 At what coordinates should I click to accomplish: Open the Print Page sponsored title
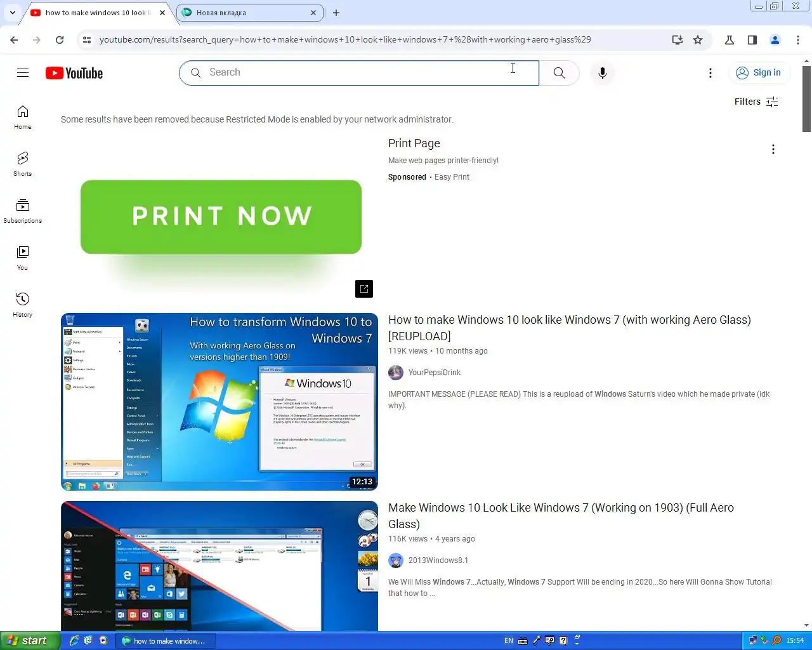pyautogui.click(x=414, y=143)
